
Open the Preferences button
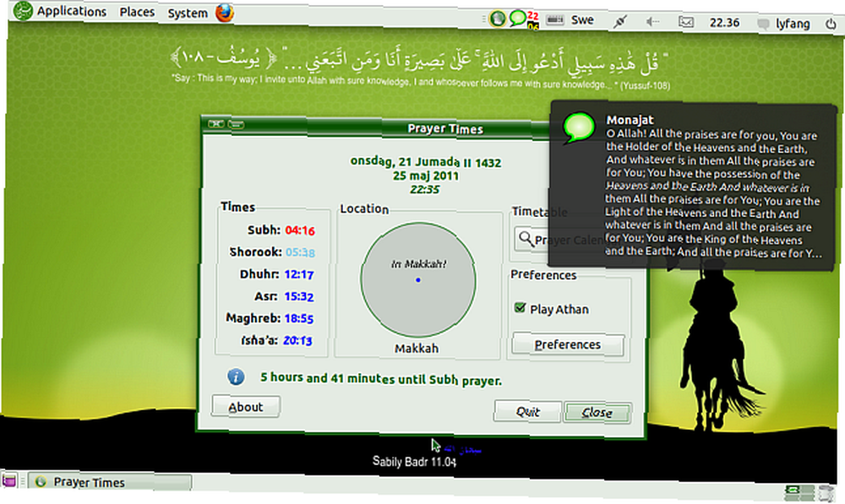(x=568, y=344)
